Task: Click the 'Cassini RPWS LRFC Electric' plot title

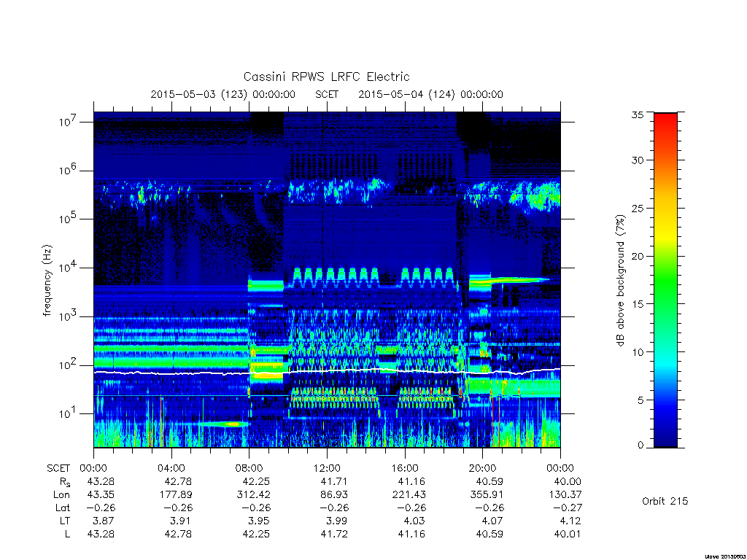Action: (326, 77)
